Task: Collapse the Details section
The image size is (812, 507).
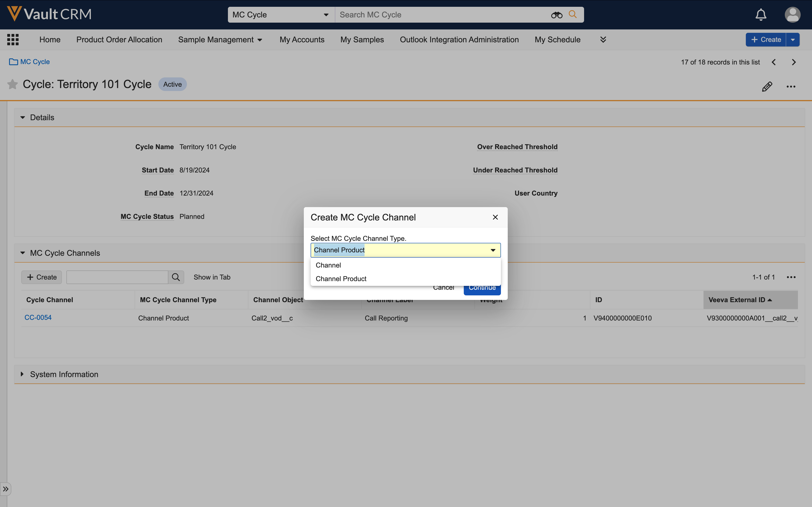Action: [x=23, y=117]
